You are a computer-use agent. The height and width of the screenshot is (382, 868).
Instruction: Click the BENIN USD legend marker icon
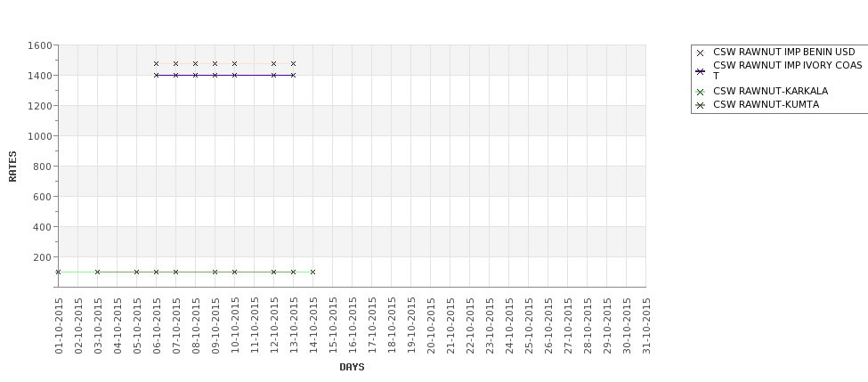[700, 53]
